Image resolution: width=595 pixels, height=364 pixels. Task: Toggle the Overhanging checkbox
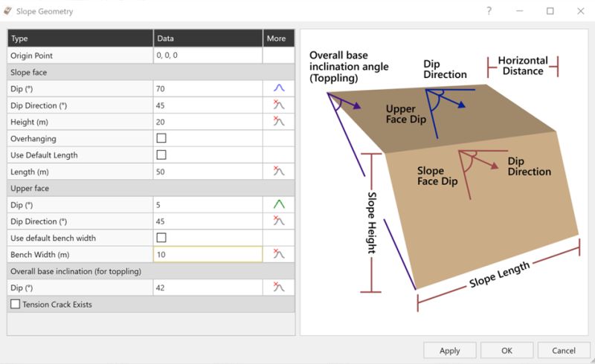click(161, 138)
